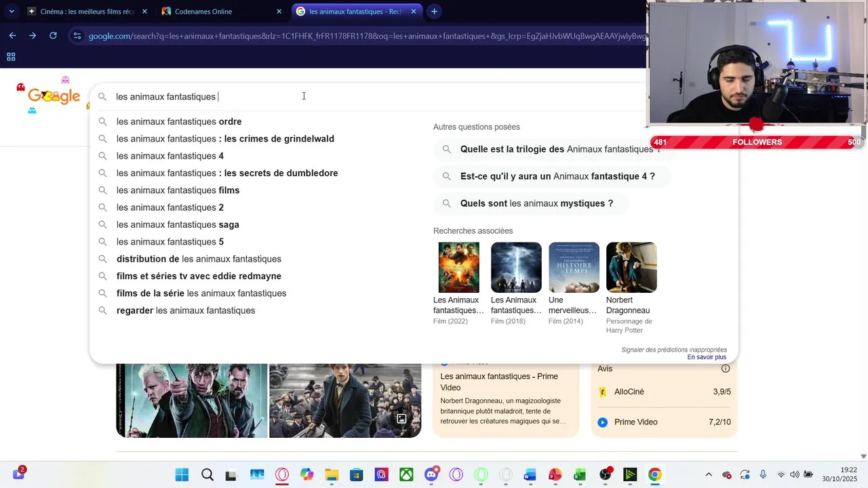Choose suggestion les animaux fantastiques 5
The image size is (868, 488).
pyautogui.click(x=170, y=242)
